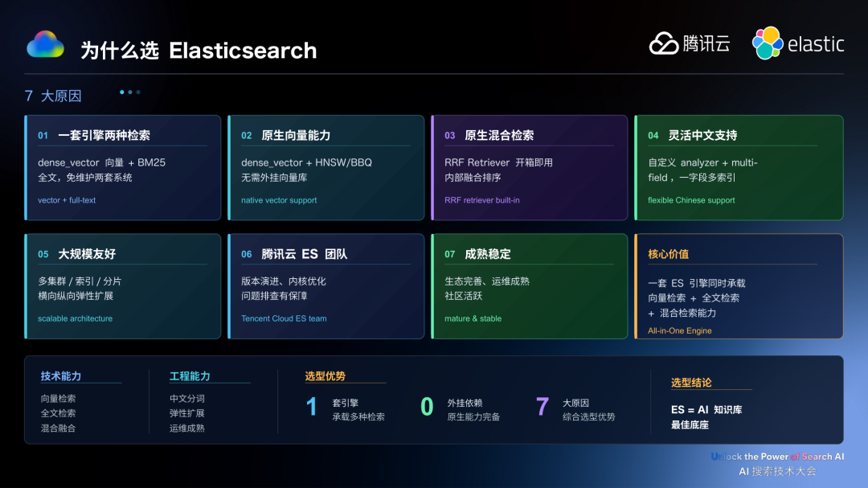
Task: Click the card number 01
Action: click(43, 136)
